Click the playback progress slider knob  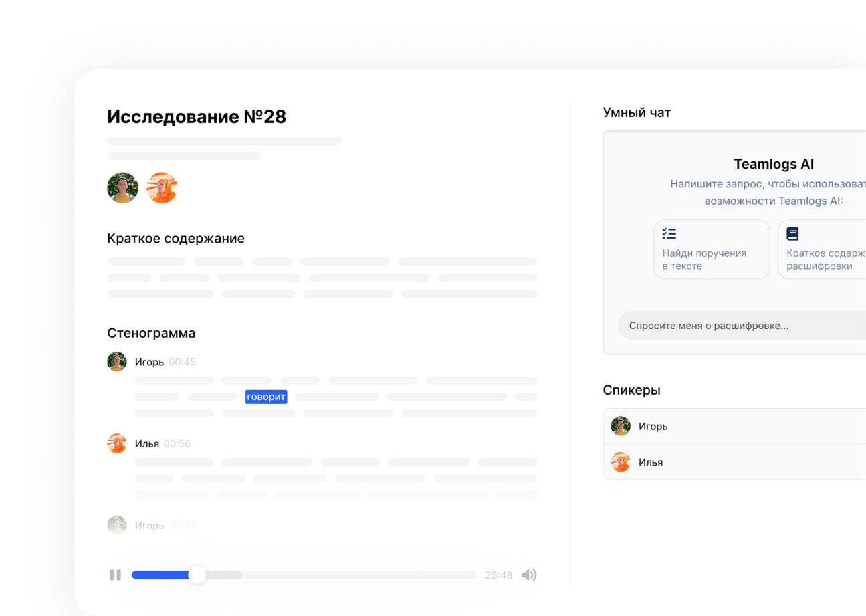(x=197, y=575)
